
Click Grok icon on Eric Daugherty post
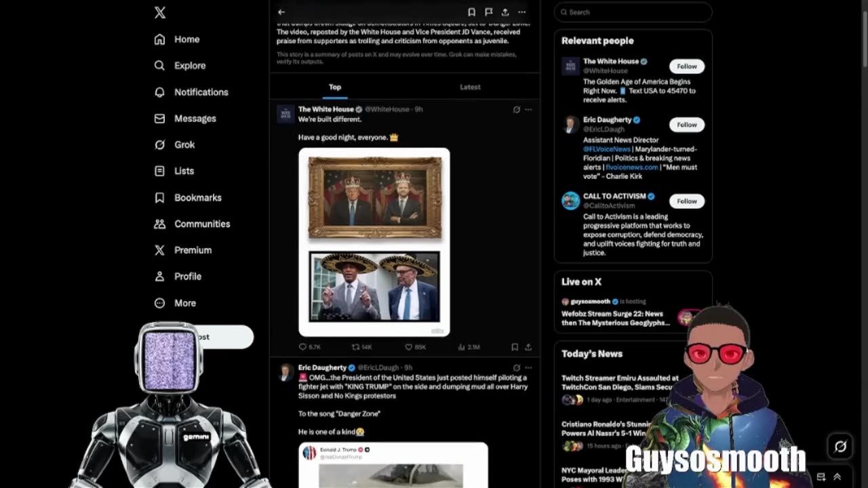point(516,367)
